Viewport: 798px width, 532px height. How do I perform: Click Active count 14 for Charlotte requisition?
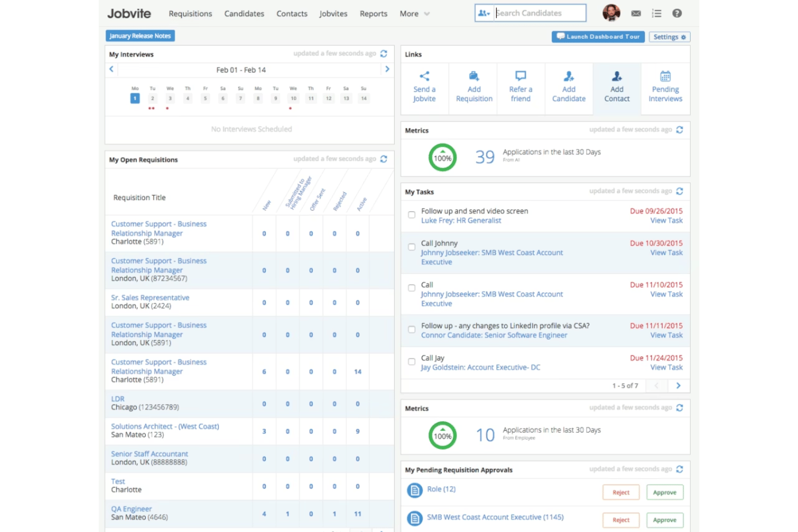click(357, 372)
